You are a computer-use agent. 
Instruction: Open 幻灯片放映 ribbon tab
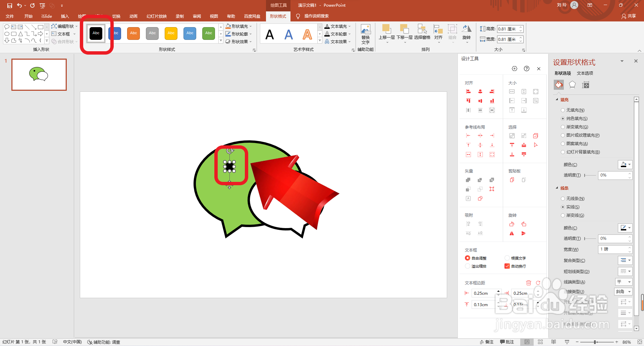pyautogui.click(x=157, y=16)
